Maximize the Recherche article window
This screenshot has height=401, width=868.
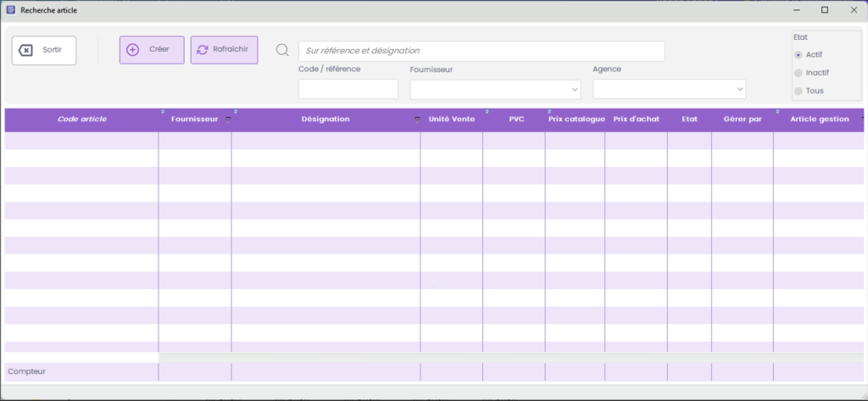(824, 10)
